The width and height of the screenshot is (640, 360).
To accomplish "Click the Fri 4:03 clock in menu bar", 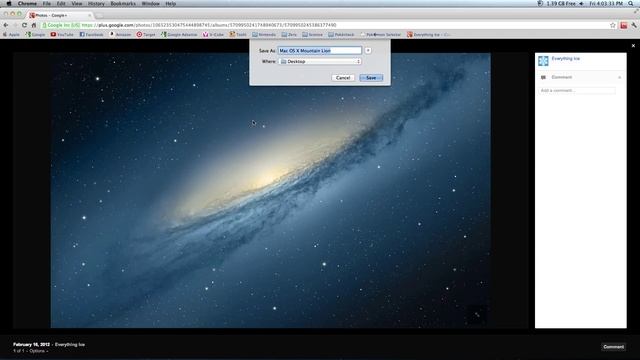I will pyautogui.click(x=606, y=3).
